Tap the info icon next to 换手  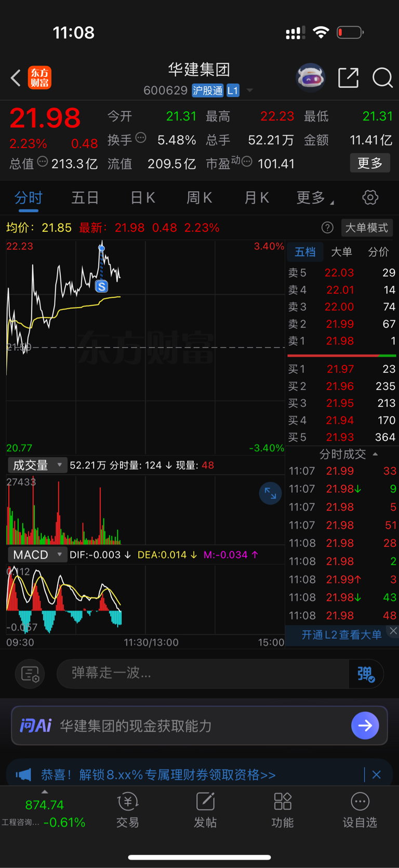(141, 138)
